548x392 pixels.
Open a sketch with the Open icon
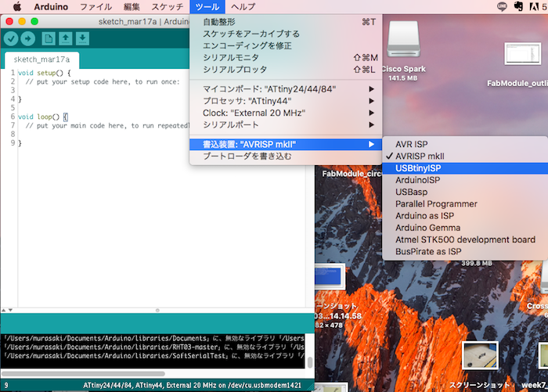point(65,39)
